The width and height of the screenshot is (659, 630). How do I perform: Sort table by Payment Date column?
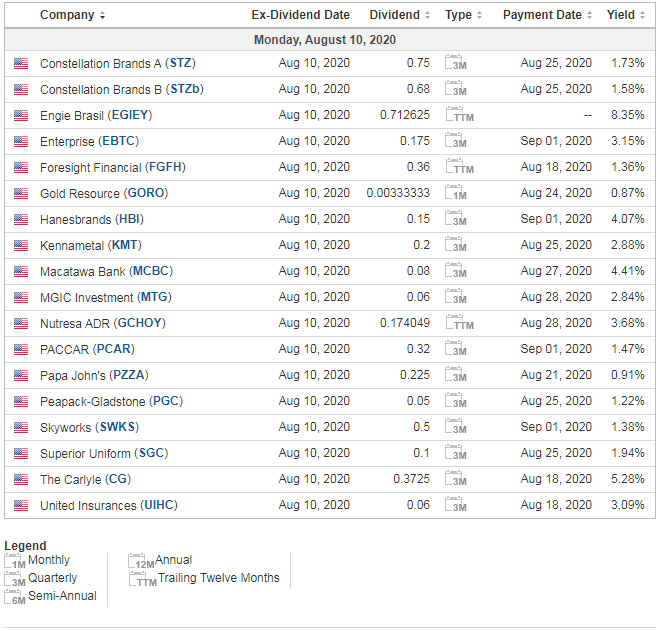coord(547,15)
